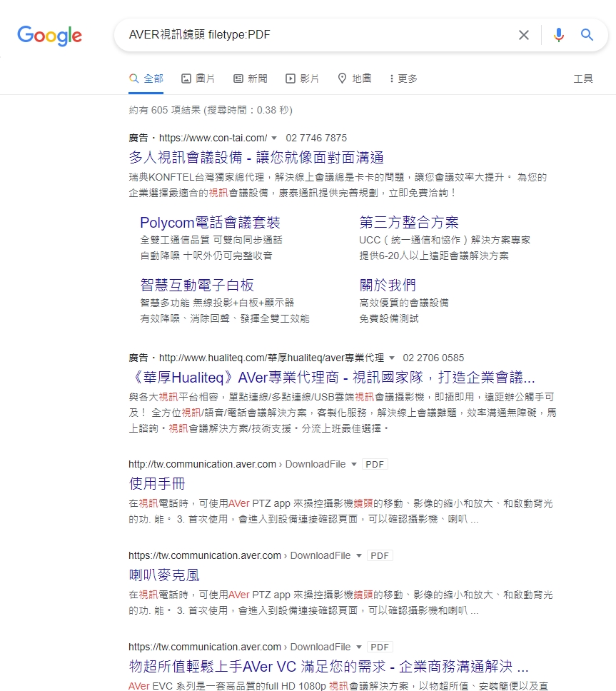Select the 全部 search tab
Screen dimensions: 616x691
pyautogui.click(x=146, y=79)
